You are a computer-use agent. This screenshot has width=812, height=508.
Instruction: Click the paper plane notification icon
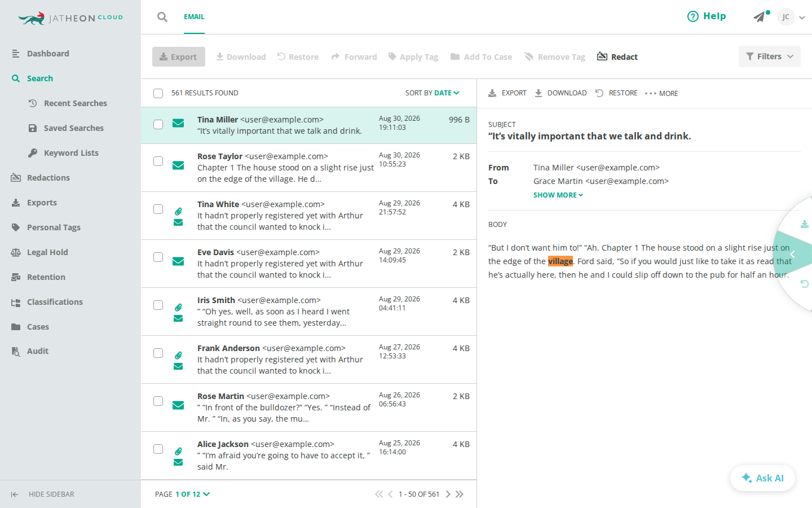tap(760, 17)
